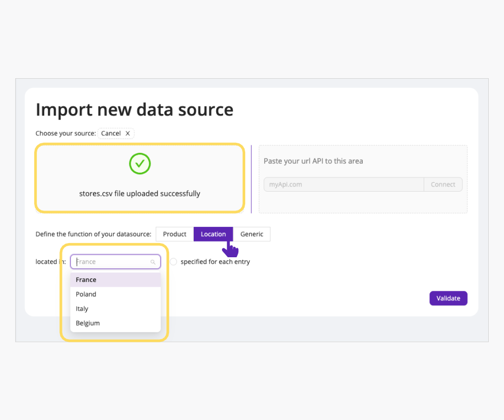
Task: Click the magnifier icon in country search
Action: coord(153,262)
